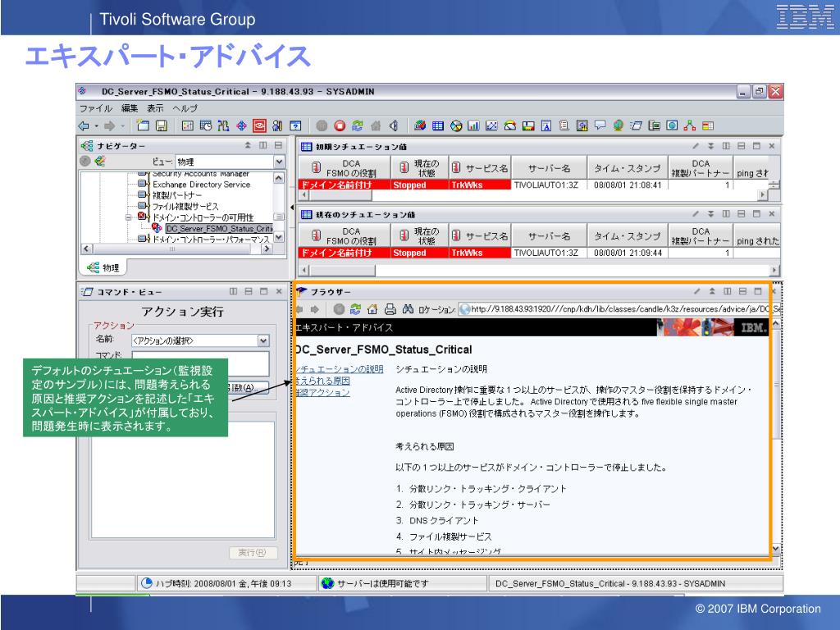Open the ヘルプ menu
The height and width of the screenshot is (630, 840).
tap(185, 108)
